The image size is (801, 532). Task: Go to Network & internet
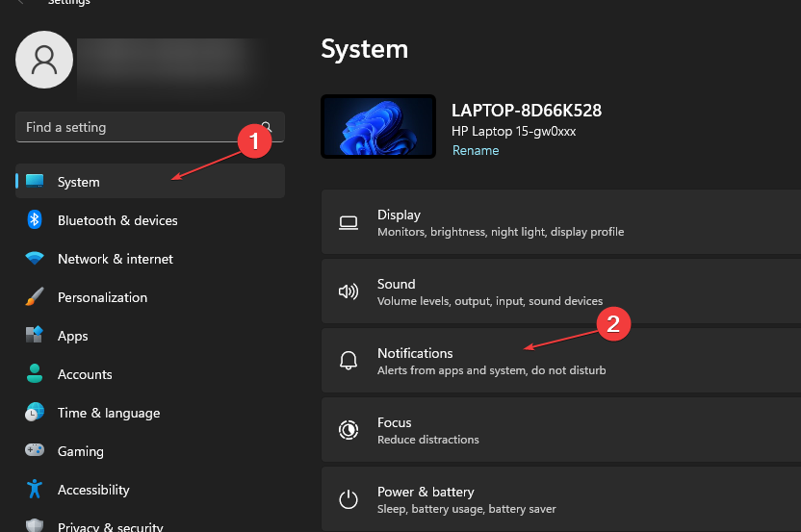150,259
